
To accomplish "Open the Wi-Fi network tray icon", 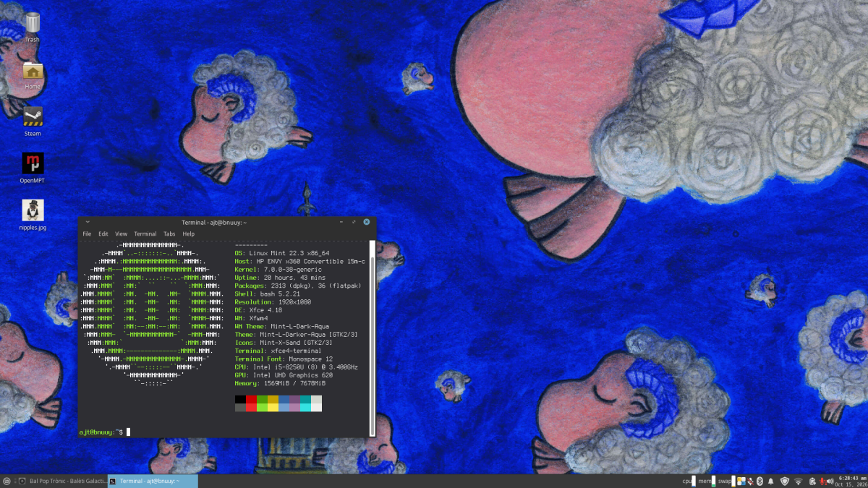I will (x=799, y=481).
